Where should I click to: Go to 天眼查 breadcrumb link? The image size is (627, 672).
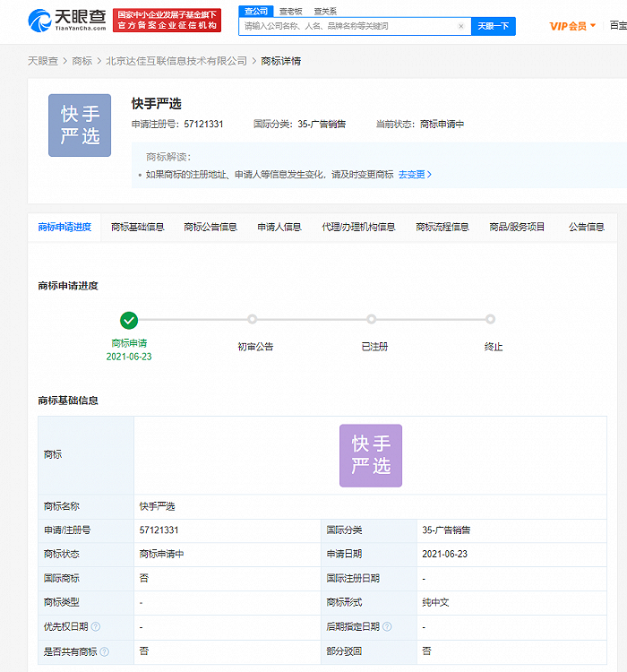[x=43, y=61]
